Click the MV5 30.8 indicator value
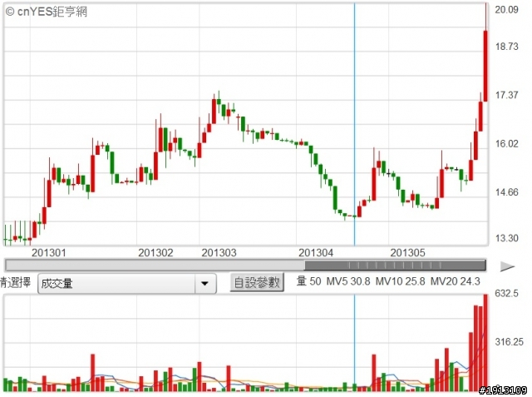Image resolution: width=532 pixels, height=397 pixels. coord(348,281)
